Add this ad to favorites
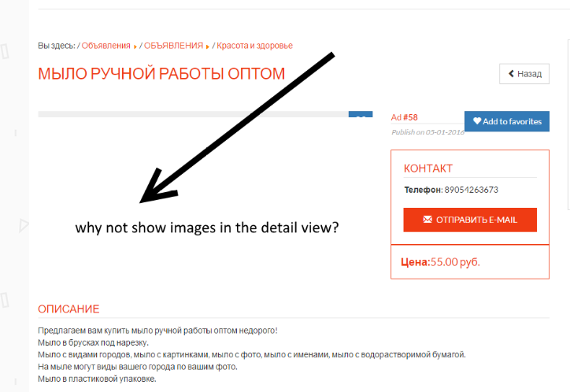 click(507, 121)
